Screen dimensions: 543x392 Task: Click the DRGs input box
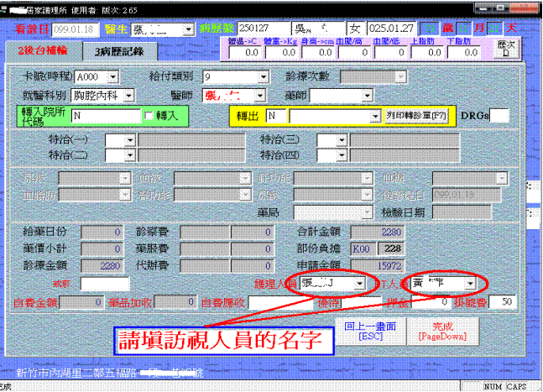499,115
